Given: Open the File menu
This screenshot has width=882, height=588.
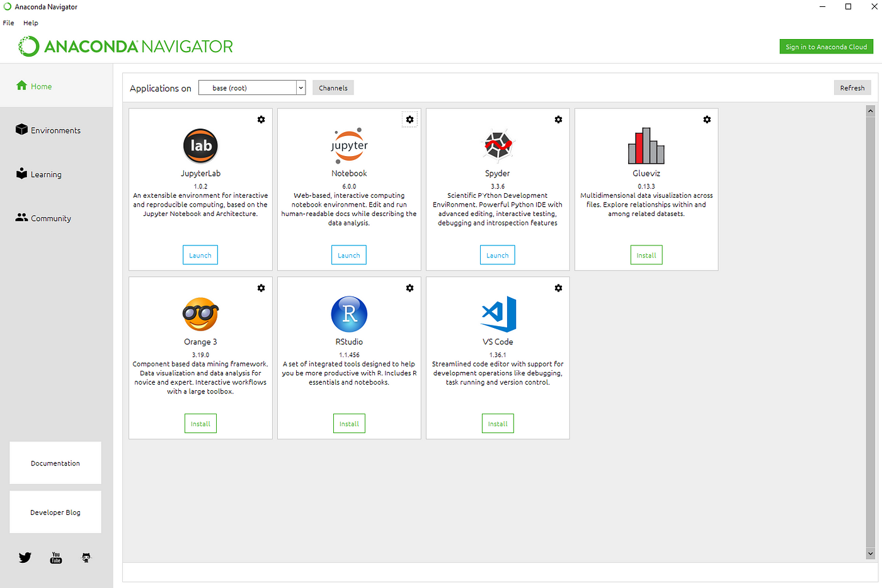Looking at the screenshot, I should [8, 23].
